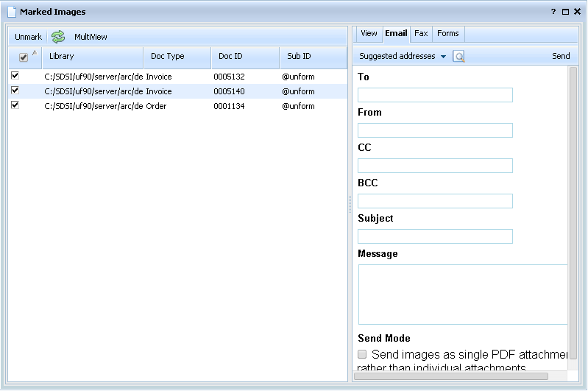Open the Suggested addresses dropdown
This screenshot has height=391, width=588.
coord(403,57)
